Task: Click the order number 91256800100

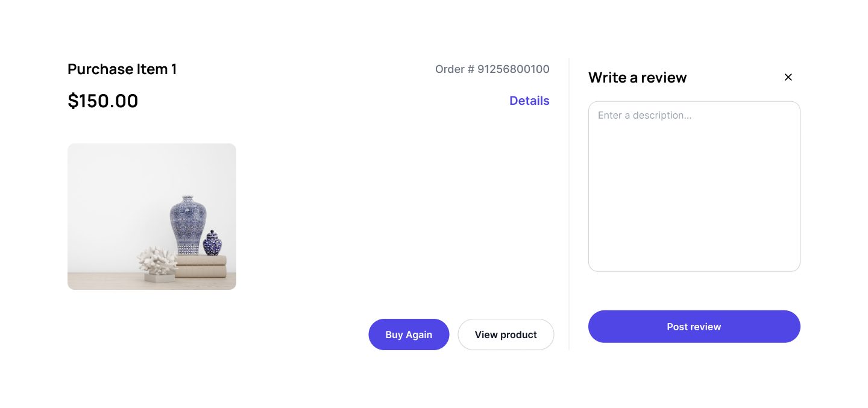Action: point(514,69)
